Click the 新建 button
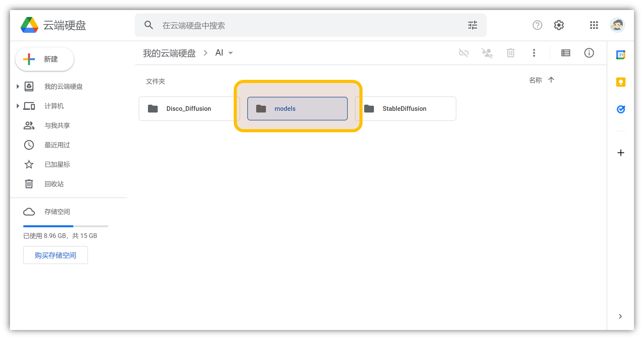Viewport: 644px width, 340px height. [45, 59]
